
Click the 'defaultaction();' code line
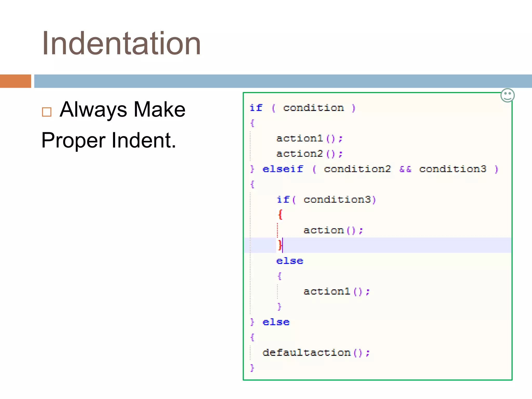pos(316,353)
